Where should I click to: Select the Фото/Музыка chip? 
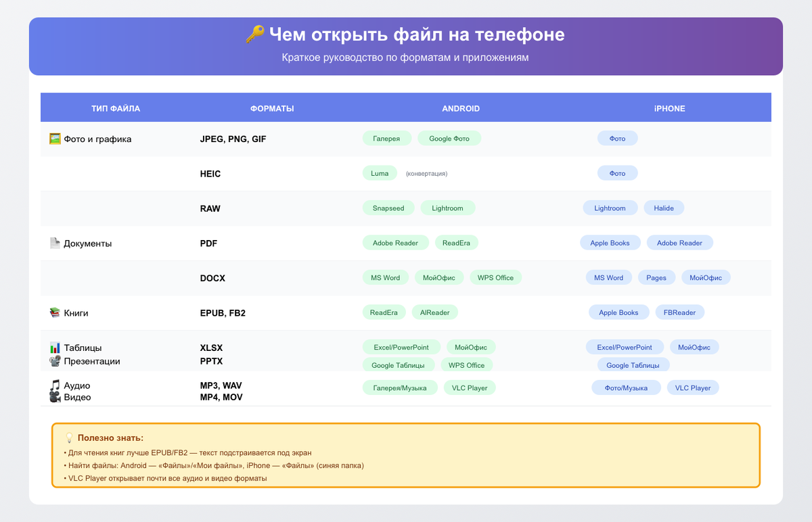(x=626, y=388)
